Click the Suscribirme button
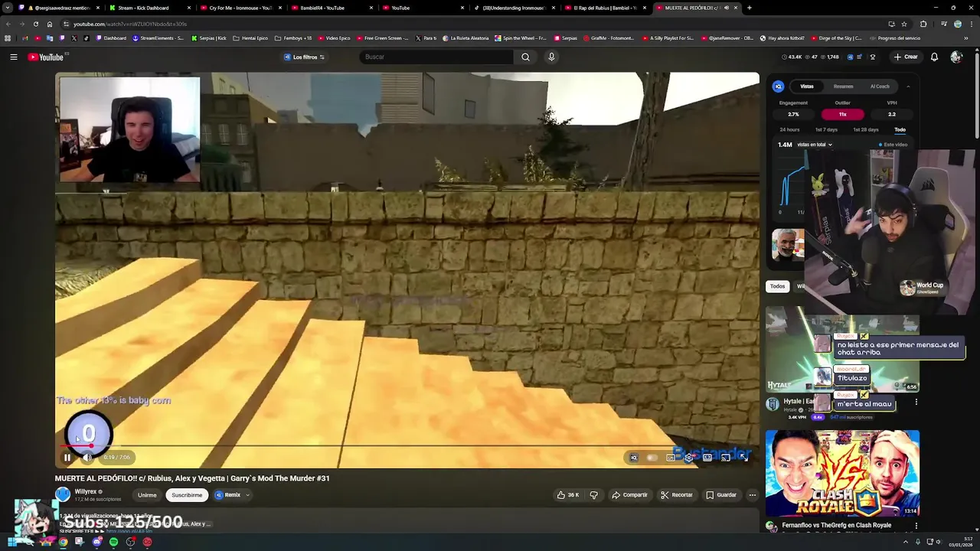This screenshot has height=551, width=980. click(187, 495)
